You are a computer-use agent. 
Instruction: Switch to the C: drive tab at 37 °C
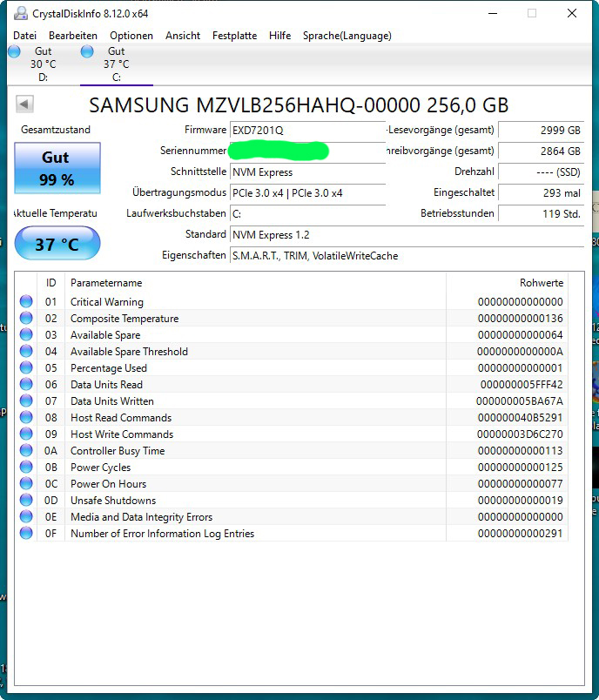click(x=117, y=64)
